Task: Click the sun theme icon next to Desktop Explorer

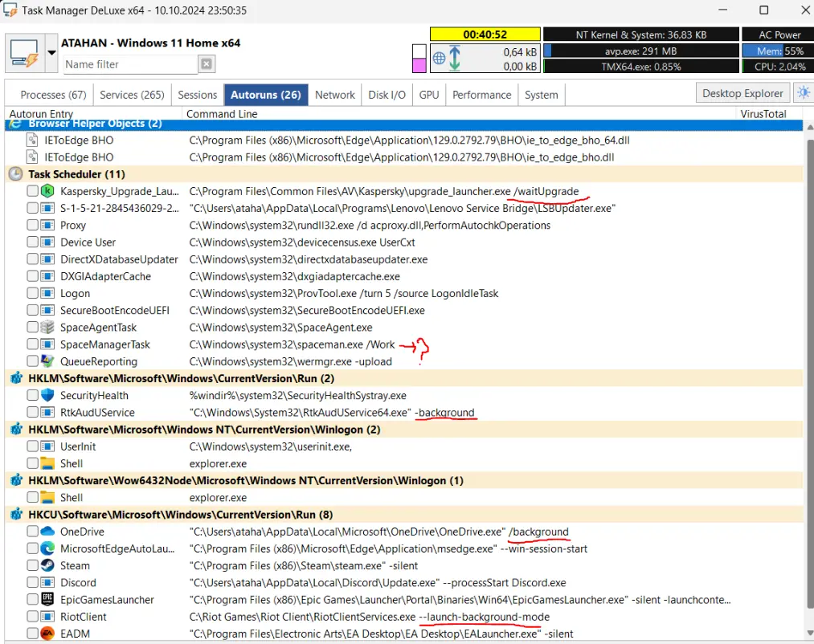Action: [x=804, y=93]
